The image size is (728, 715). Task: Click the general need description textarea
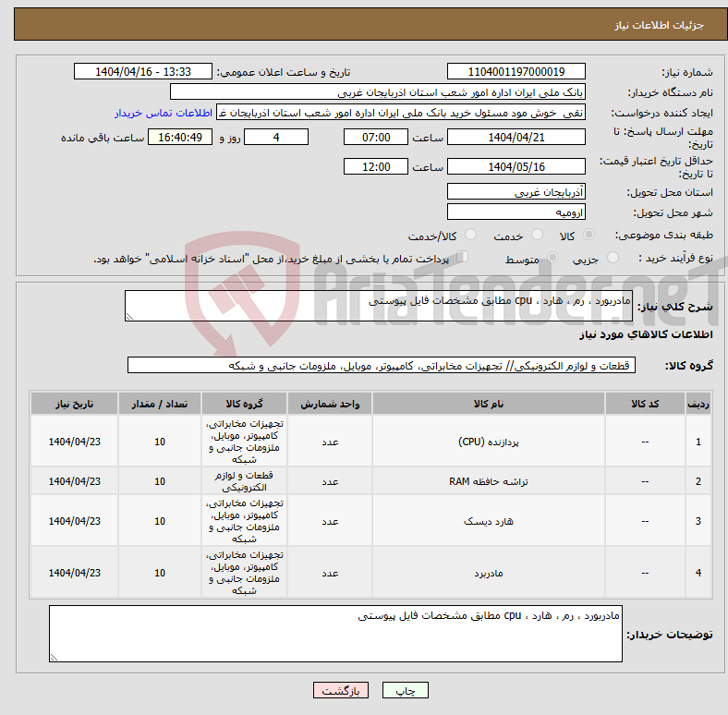379,306
